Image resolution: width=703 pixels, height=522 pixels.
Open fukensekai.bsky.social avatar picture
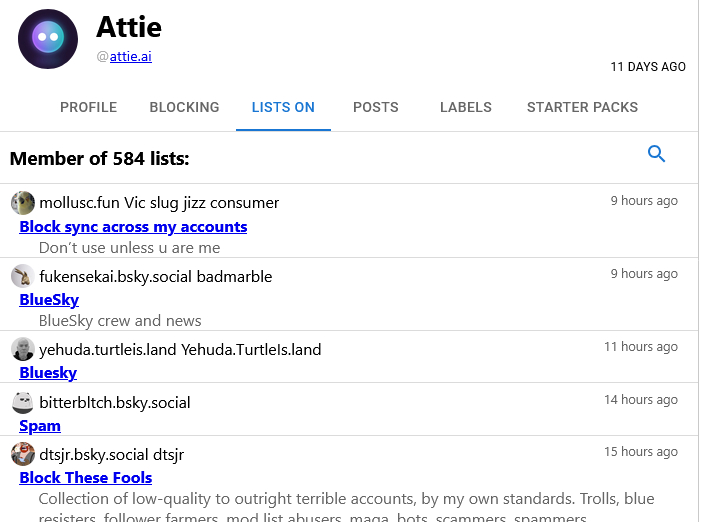point(23,276)
